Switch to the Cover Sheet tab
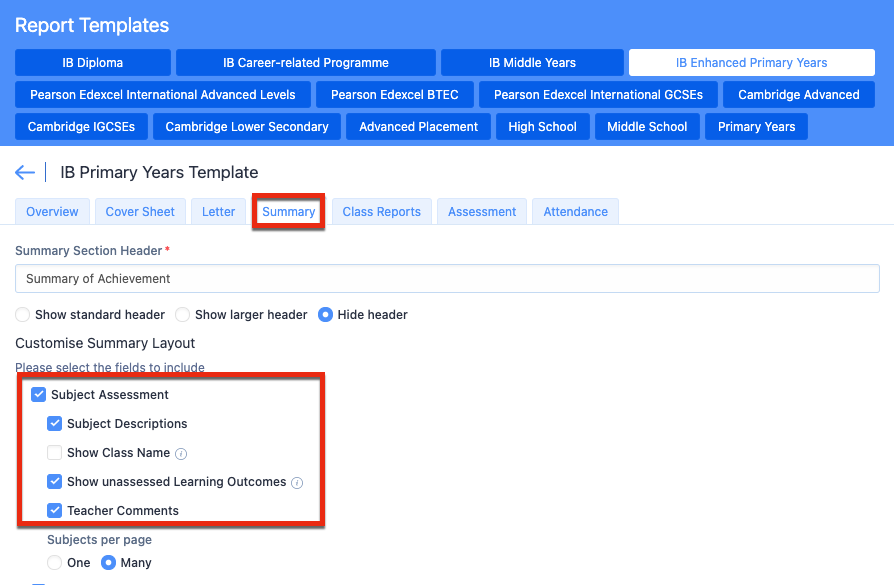Screen dimensions: 894x585 coord(140,212)
